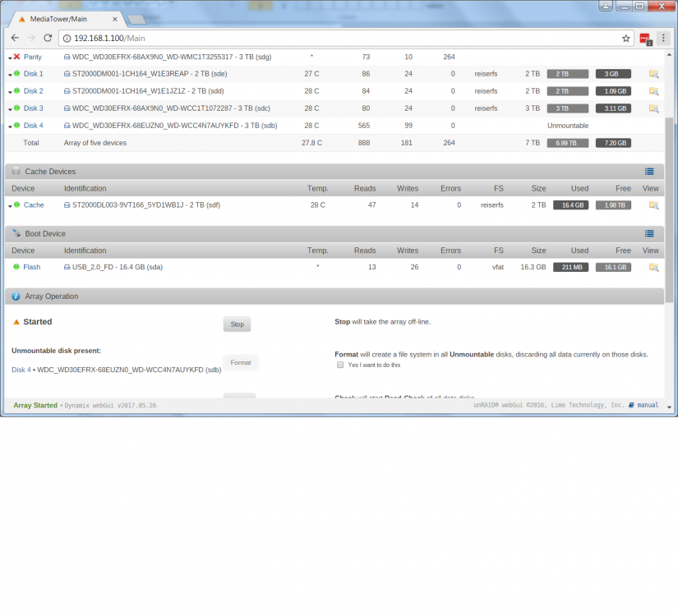Open the Chrome three-dot menu
The image size is (678, 616).
[663, 38]
